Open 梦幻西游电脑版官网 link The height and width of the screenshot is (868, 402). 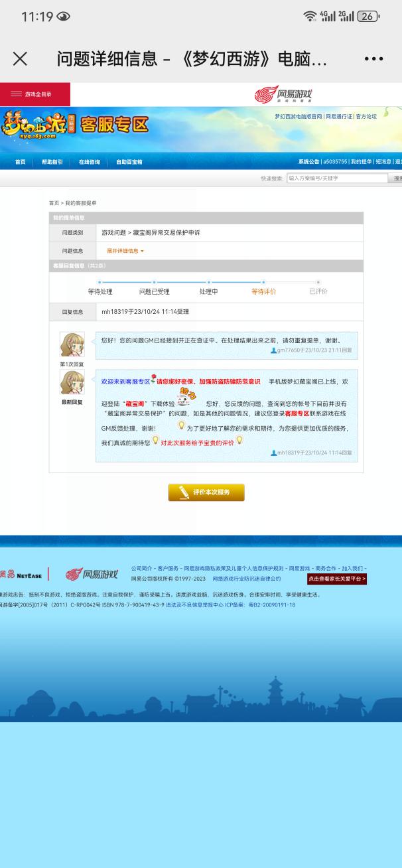[x=299, y=116]
